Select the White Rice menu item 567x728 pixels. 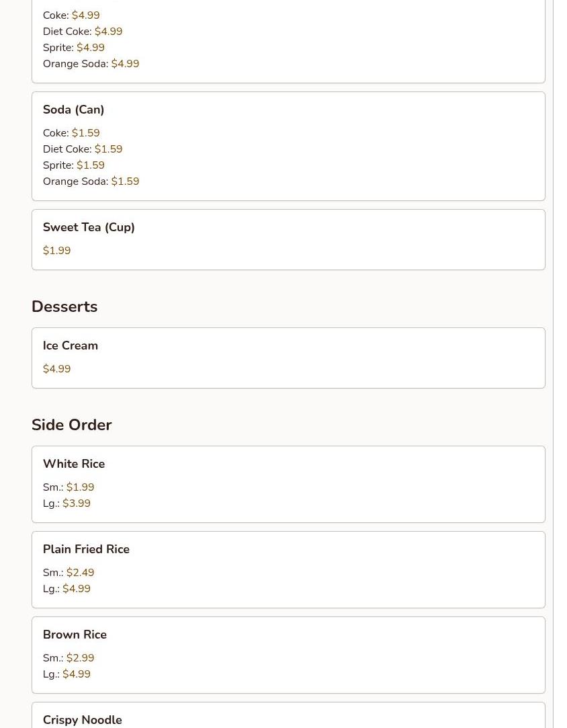288,484
